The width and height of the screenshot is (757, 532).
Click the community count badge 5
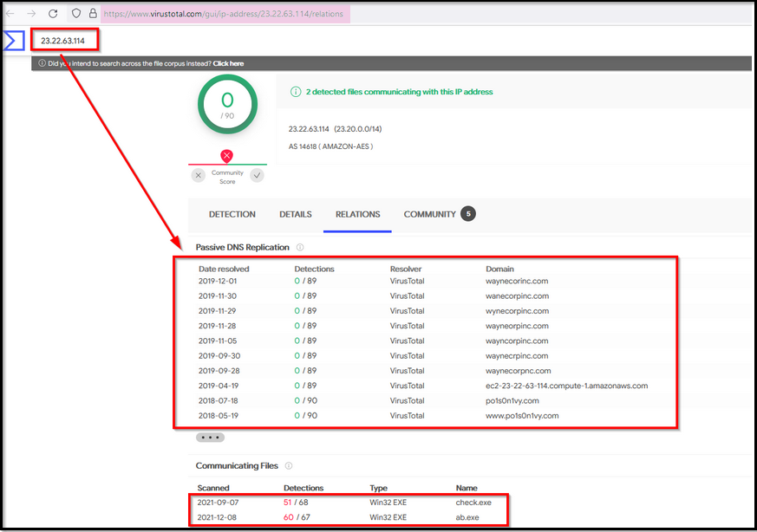(x=468, y=214)
